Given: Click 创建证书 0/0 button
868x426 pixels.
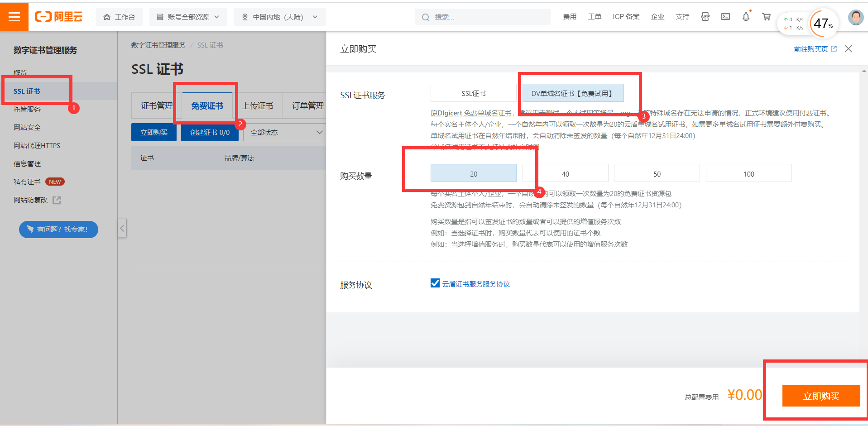Looking at the screenshot, I should [x=210, y=132].
